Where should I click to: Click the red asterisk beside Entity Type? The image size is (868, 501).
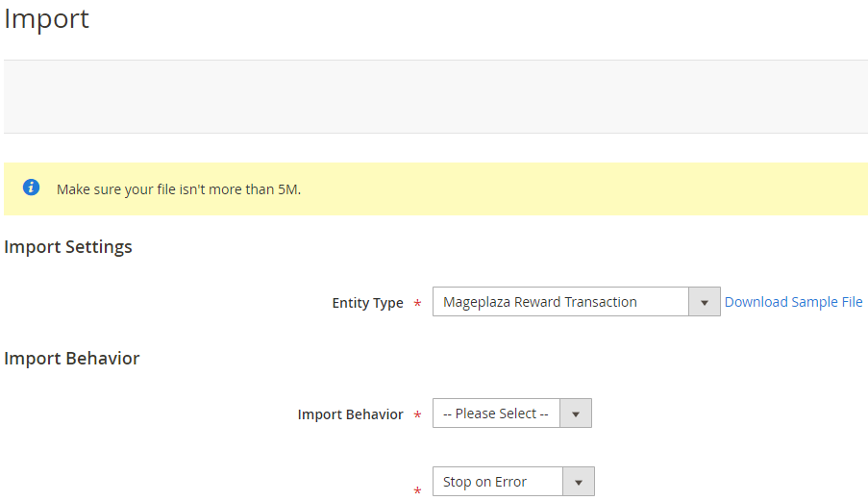tap(417, 304)
